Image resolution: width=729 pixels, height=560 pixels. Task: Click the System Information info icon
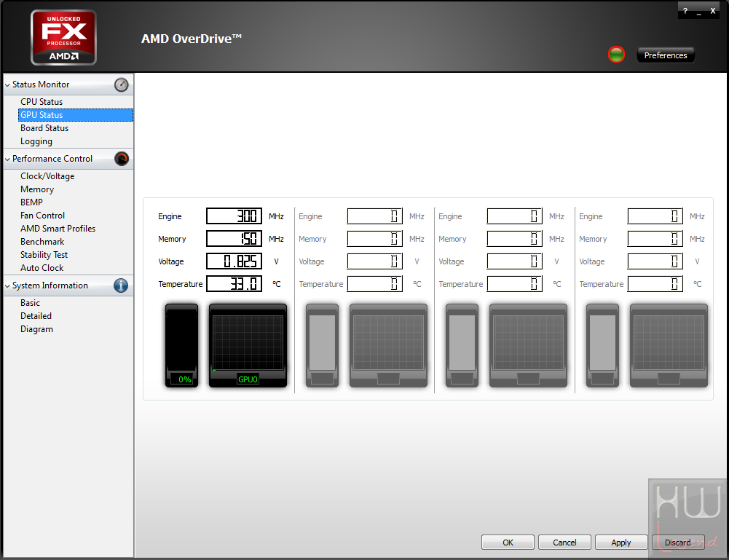(121, 285)
